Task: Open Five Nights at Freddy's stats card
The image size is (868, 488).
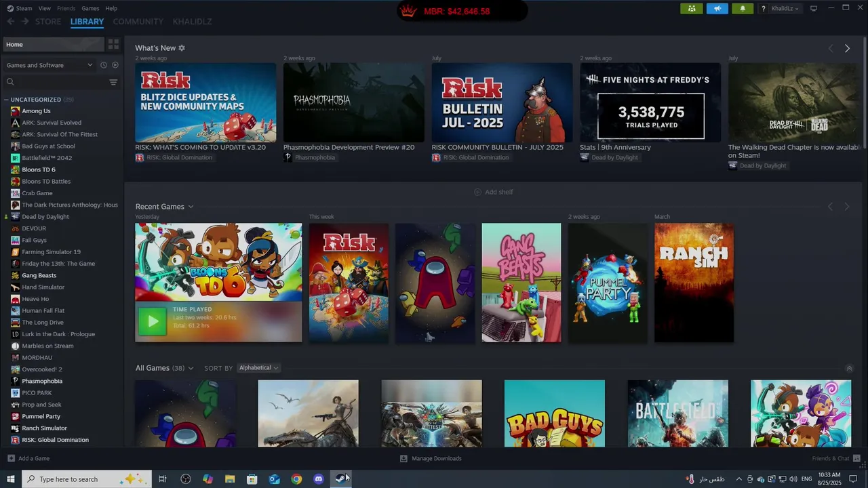Action: [x=650, y=102]
